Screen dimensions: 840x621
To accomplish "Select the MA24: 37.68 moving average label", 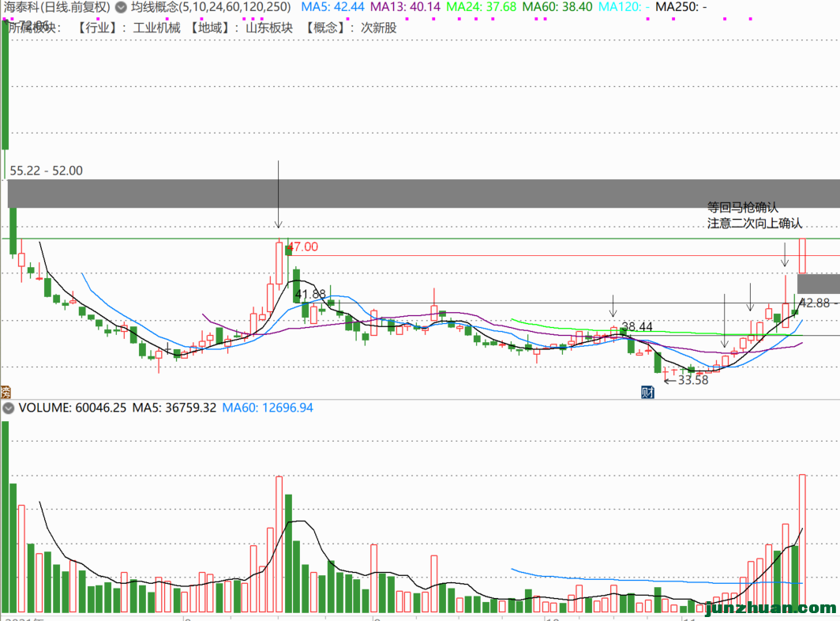I will (482, 7).
